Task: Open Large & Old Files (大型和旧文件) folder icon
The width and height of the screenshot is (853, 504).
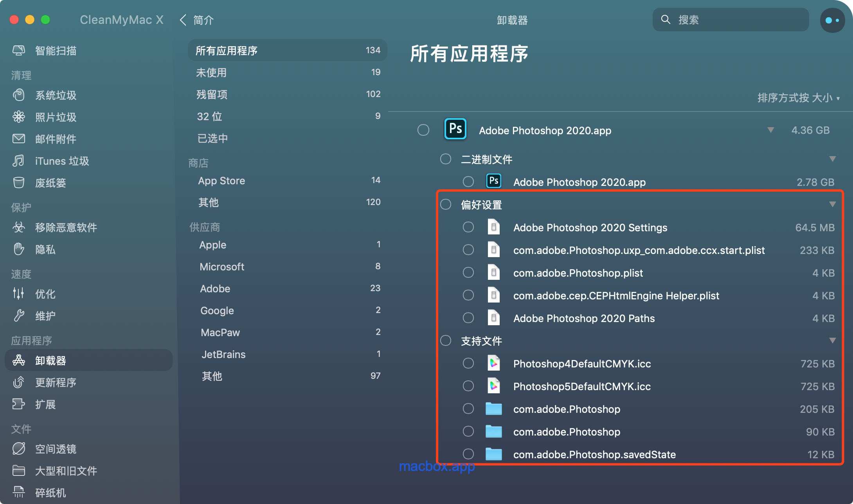Action: 19,470
